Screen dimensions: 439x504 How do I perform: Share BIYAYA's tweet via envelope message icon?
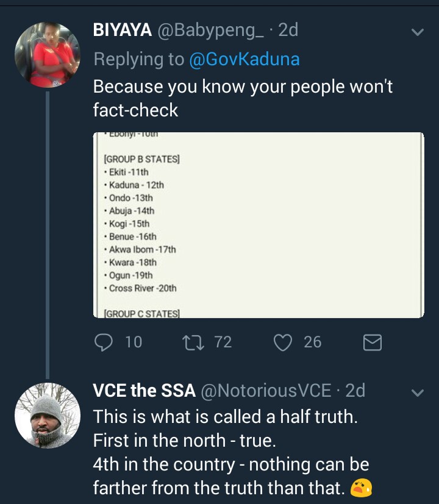pyautogui.click(x=373, y=343)
